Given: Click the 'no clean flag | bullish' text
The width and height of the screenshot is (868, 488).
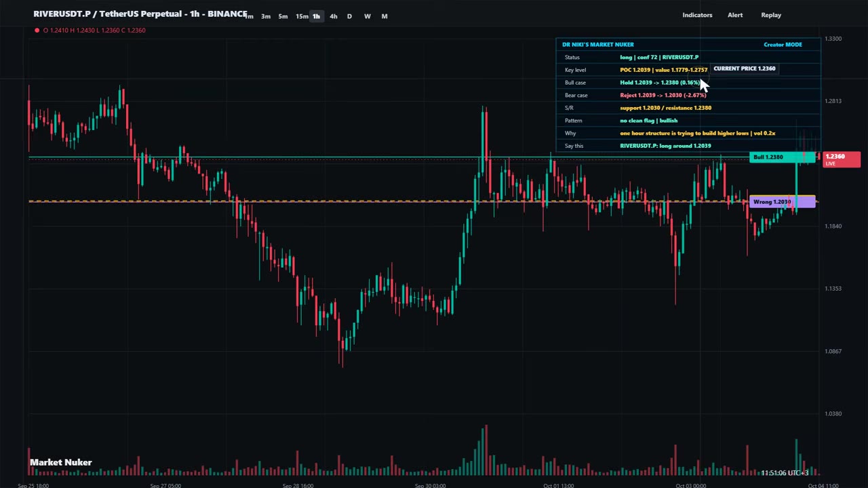Looking at the screenshot, I should coord(648,121).
